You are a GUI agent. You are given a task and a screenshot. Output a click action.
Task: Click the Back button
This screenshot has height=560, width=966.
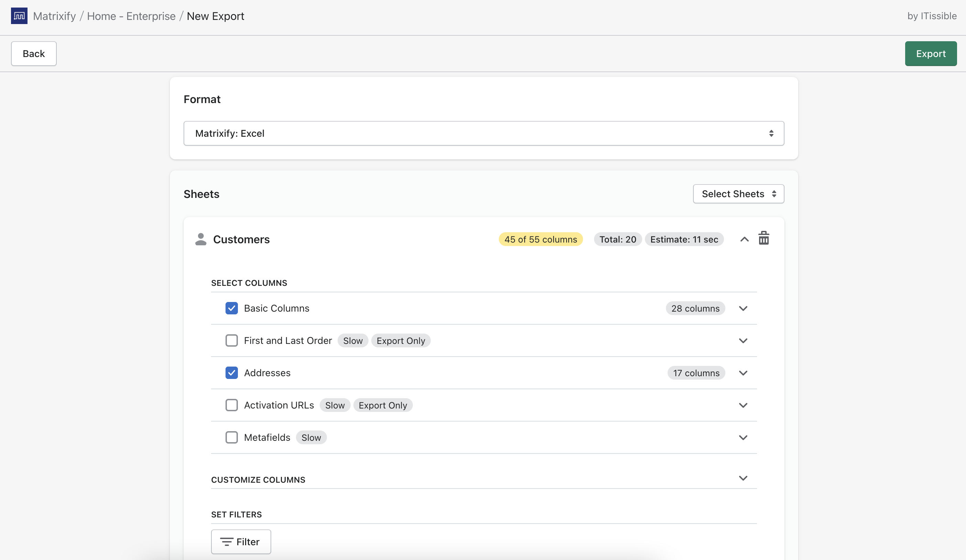click(x=34, y=54)
